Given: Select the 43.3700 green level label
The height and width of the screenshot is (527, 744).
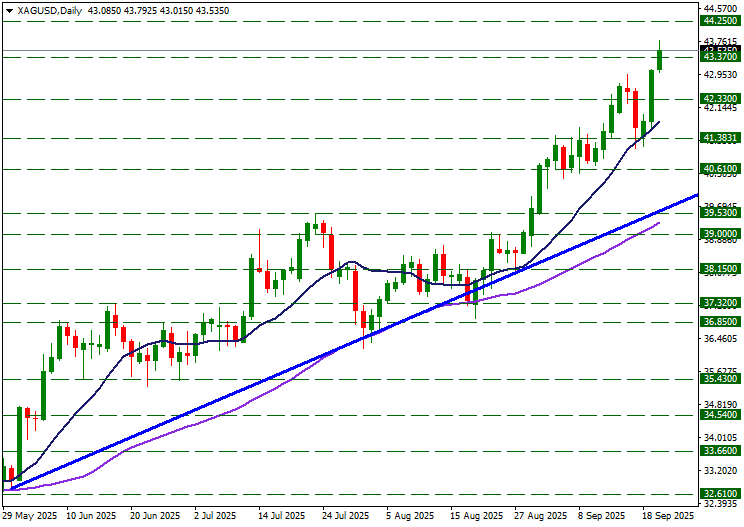Looking at the screenshot, I should pyautogui.click(x=720, y=57).
